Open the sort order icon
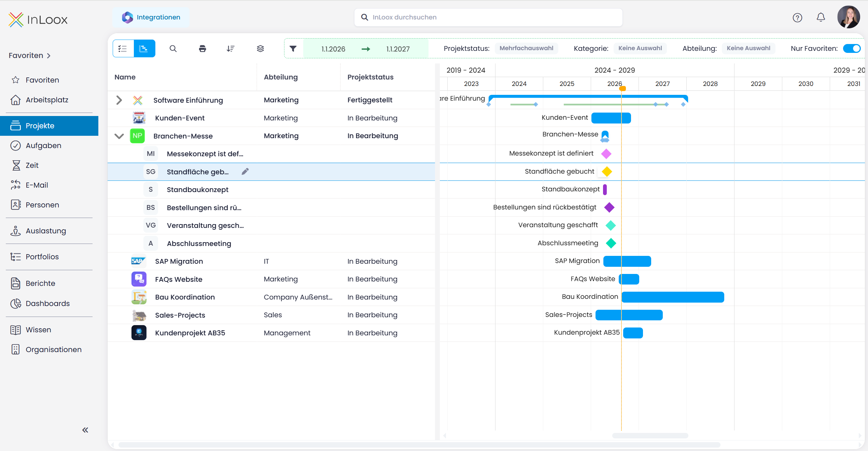 (x=231, y=48)
